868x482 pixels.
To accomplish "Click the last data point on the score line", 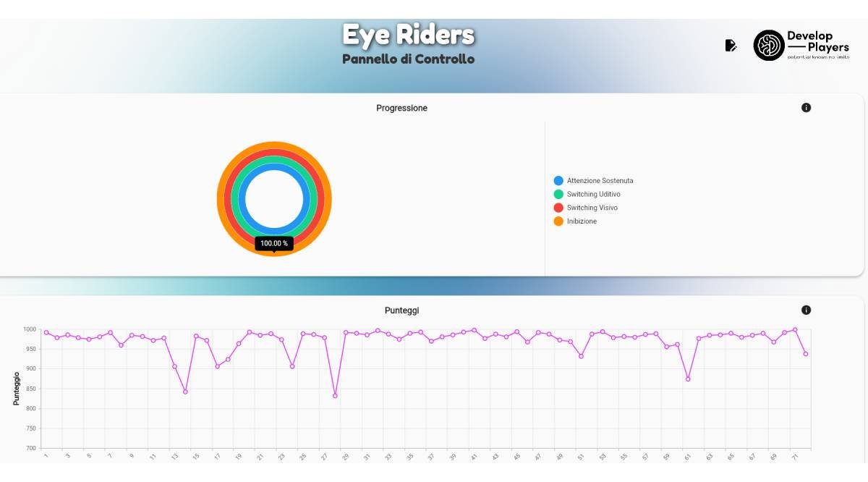I will (806, 354).
